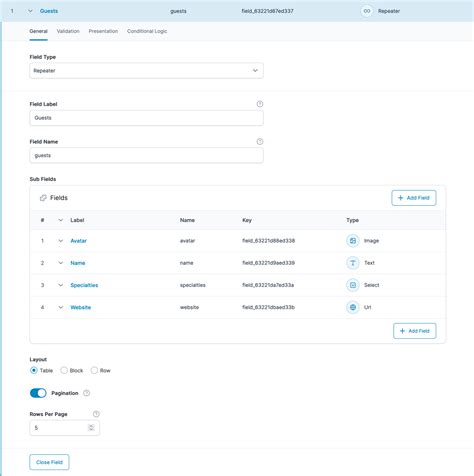Click the Repeater type icon in header row
The width and height of the screenshot is (474, 476).
click(x=367, y=11)
